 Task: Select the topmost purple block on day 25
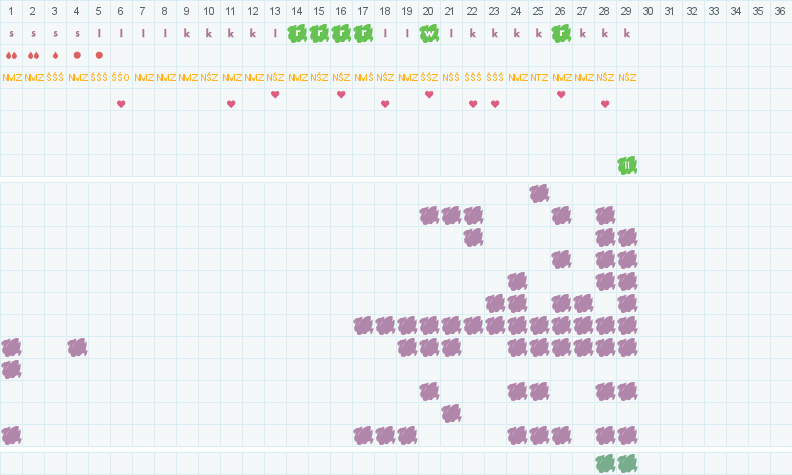click(539, 193)
